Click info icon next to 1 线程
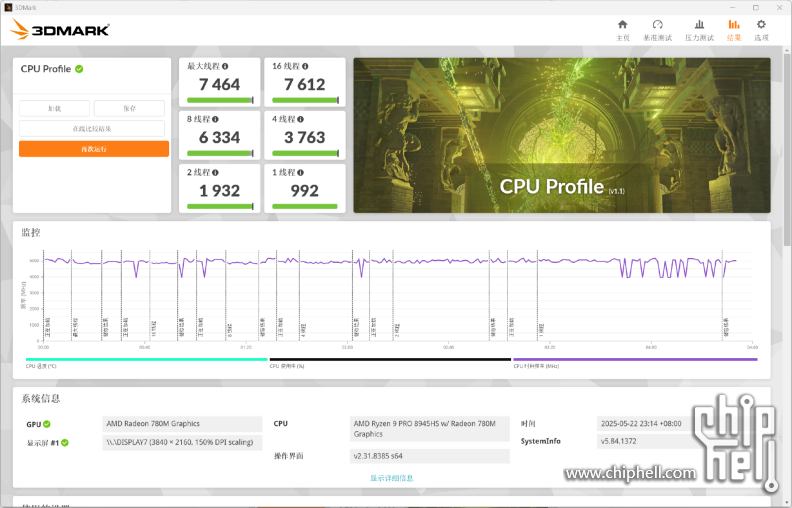 pyautogui.click(x=301, y=172)
